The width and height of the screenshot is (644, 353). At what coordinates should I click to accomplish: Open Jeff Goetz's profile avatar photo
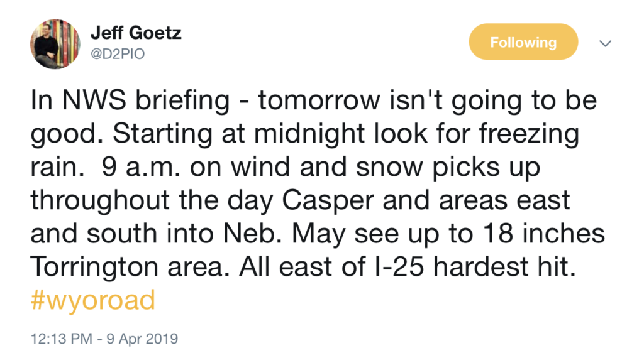click(x=55, y=44)
